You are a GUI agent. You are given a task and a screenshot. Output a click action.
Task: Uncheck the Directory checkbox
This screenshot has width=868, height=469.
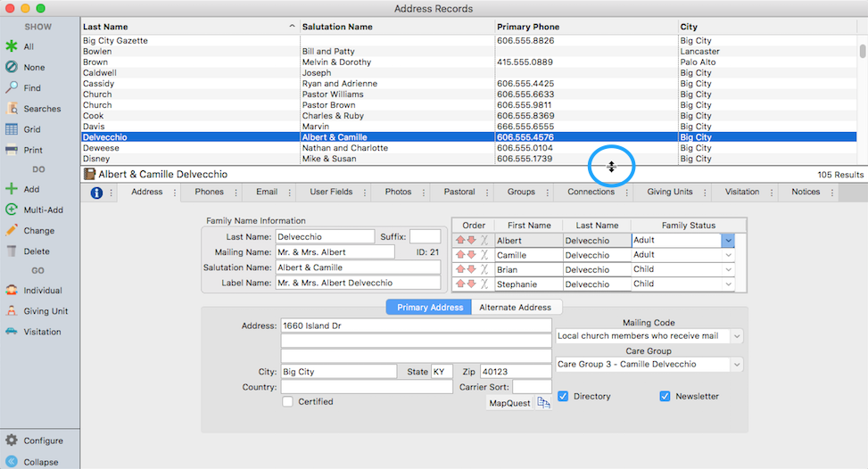coord(563,396)
